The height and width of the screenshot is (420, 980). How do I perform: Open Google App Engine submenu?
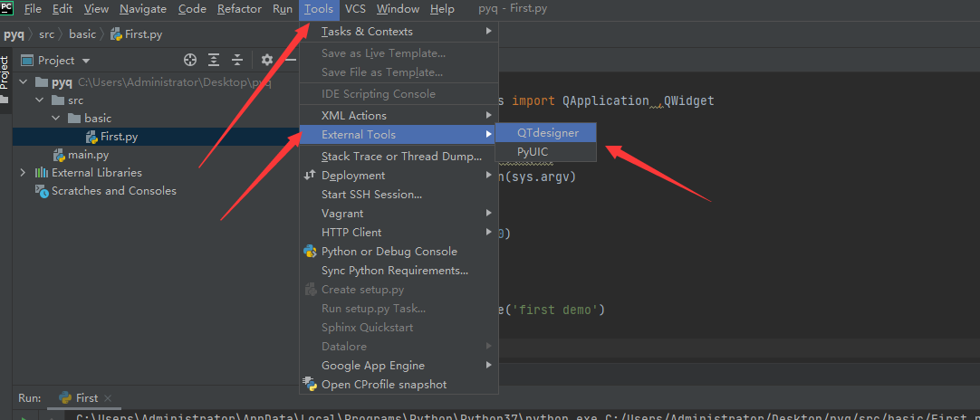[399, 366]
